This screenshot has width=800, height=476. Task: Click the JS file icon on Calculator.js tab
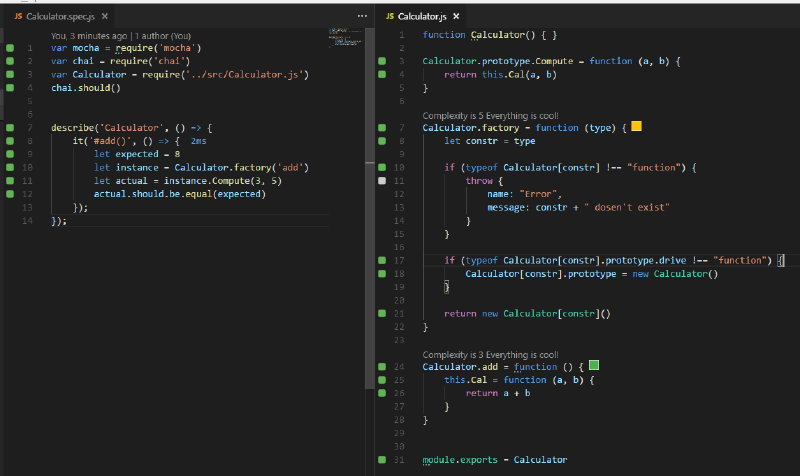click(x=390, y=17)
